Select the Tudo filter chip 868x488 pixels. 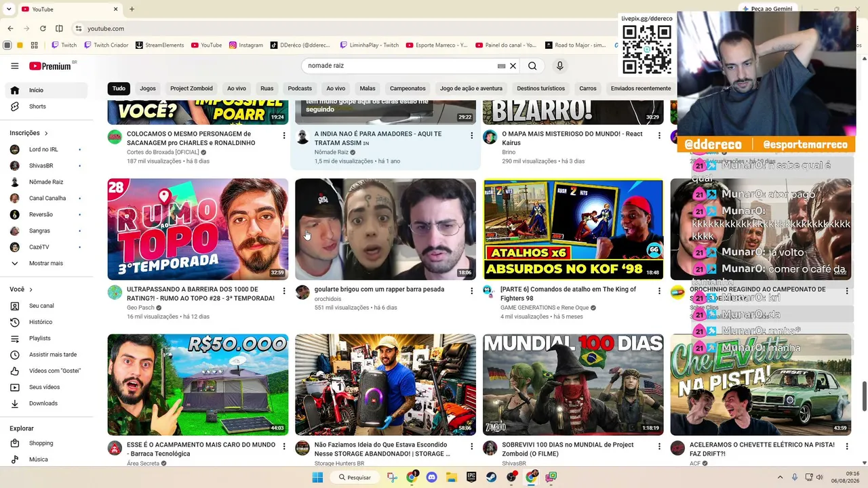coord(119,88)
